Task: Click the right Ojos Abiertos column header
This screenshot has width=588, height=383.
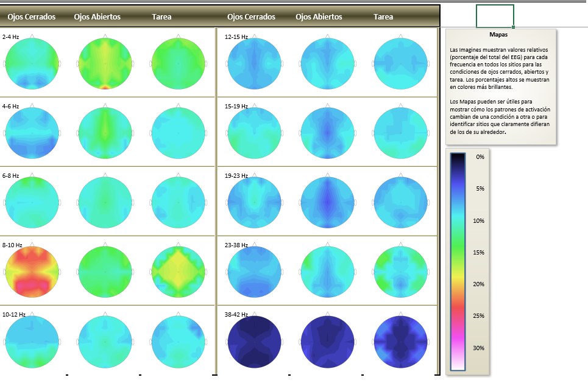Action: 319,16
